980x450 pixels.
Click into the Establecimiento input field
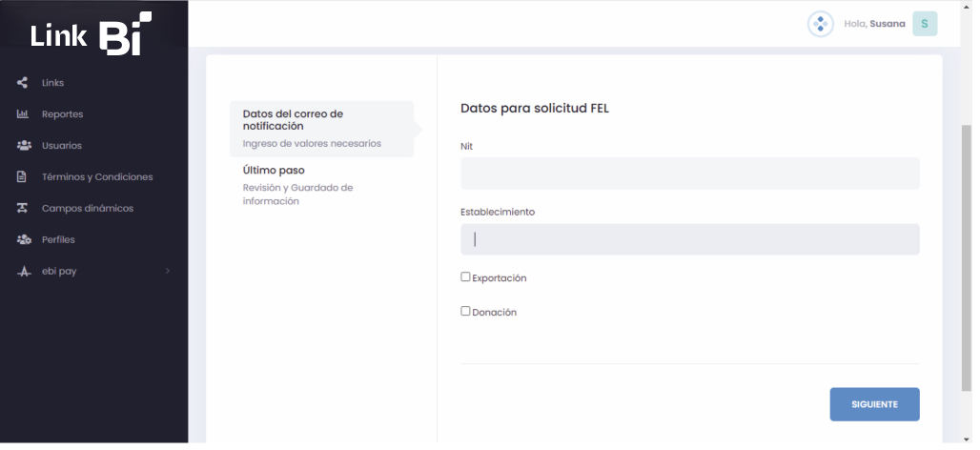click(x=690, y=239)
